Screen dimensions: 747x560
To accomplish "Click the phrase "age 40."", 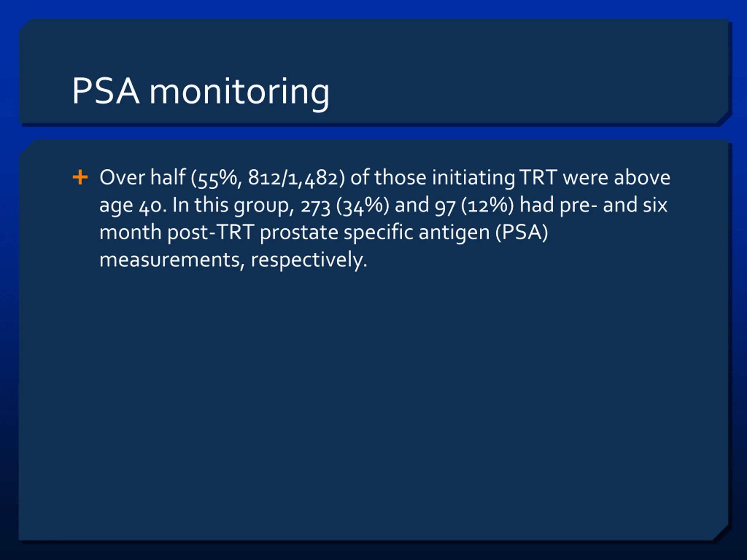I will coord(133,206).
